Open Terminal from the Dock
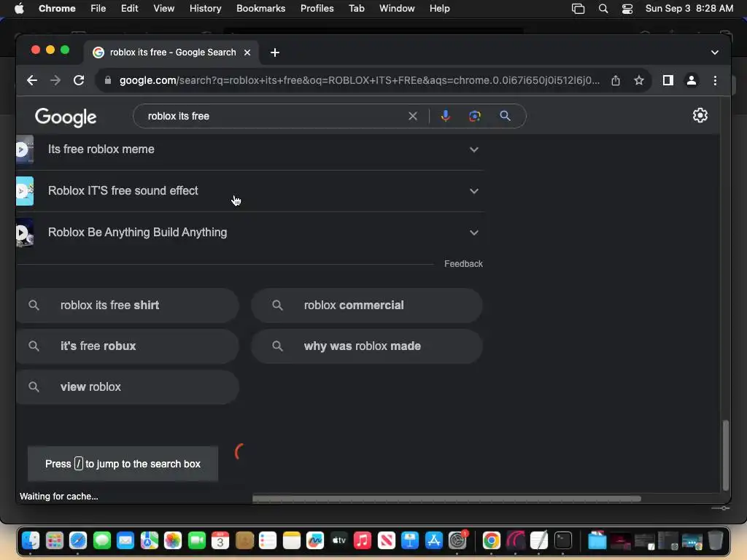Screen dimensions: 747x560 tap(562, 540)
